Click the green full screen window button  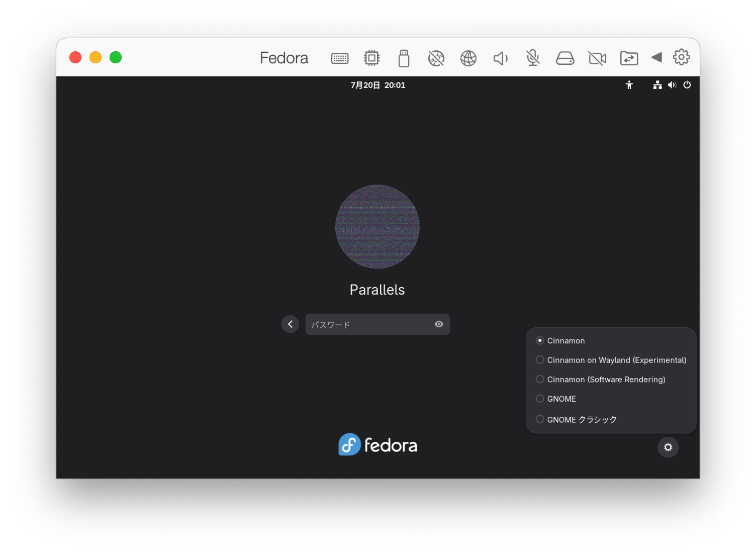pos(116,57)
